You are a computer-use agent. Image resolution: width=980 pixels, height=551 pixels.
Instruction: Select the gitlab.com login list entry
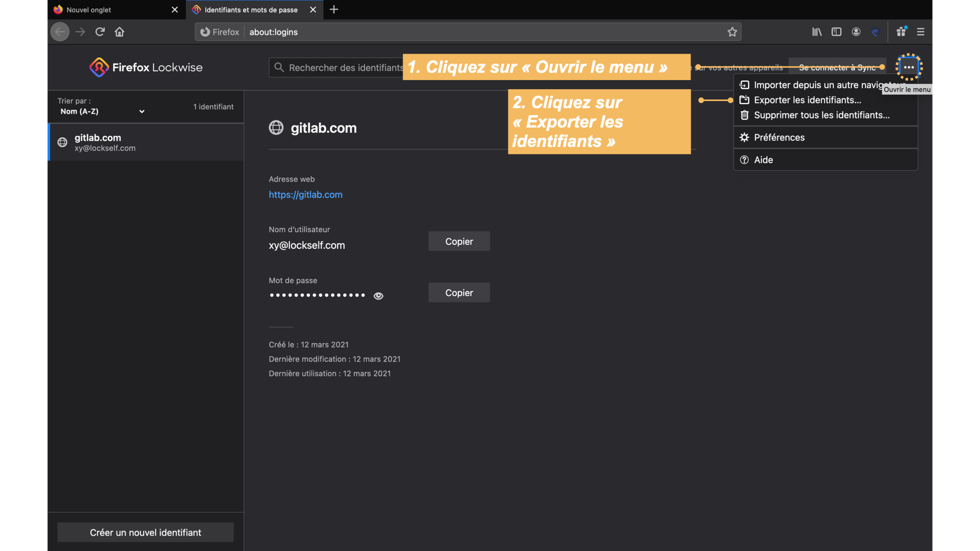click(x=146, y=142)
